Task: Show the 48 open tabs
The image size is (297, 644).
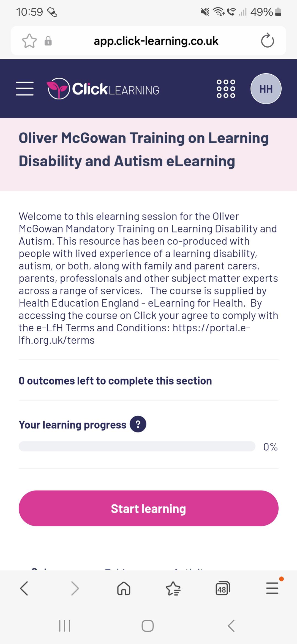Action: 222,588
